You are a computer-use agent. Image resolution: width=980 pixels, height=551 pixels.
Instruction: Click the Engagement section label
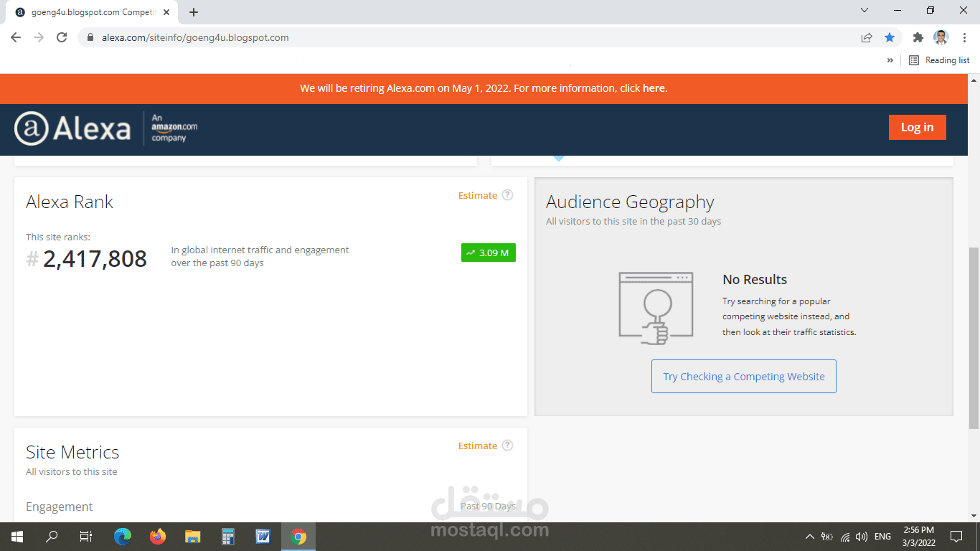pos(60,507)
